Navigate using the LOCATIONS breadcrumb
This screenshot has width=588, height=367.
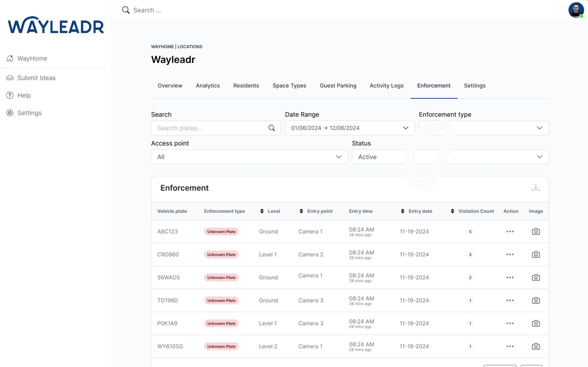point(190,47)
